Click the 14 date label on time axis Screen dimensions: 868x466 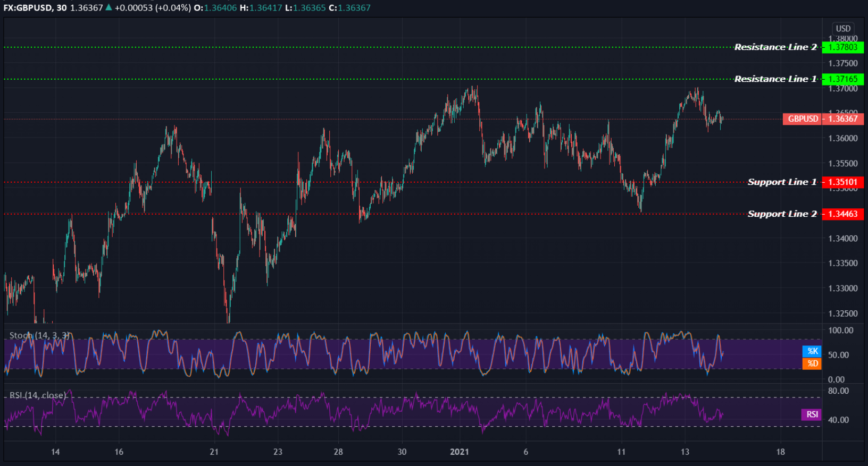(x=55, y=452)
